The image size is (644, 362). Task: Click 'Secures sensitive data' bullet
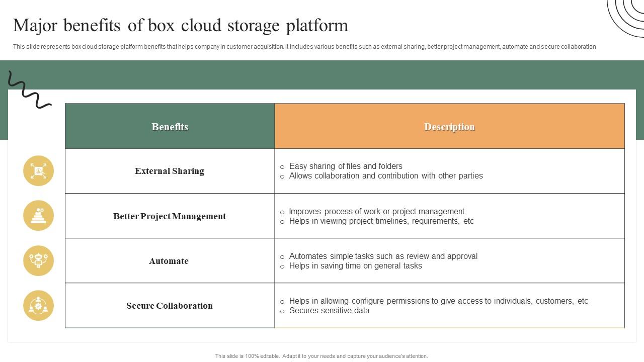click(x=330, y=311)
